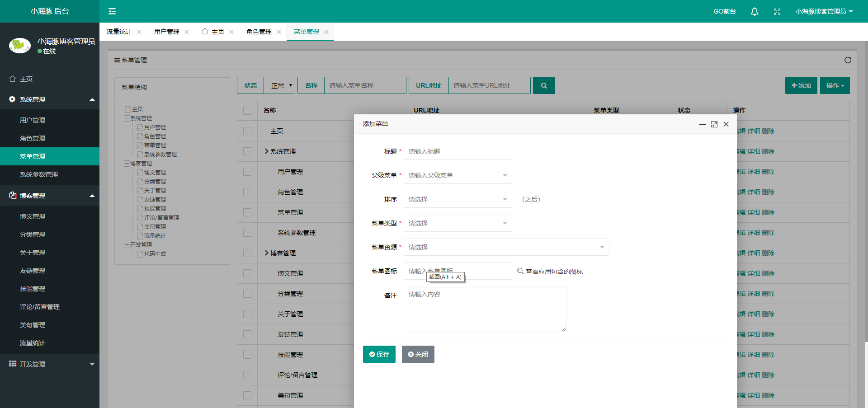Click the 备注 textarea
This screenshot has height=408, width=868.
click(x=485, y=310)
